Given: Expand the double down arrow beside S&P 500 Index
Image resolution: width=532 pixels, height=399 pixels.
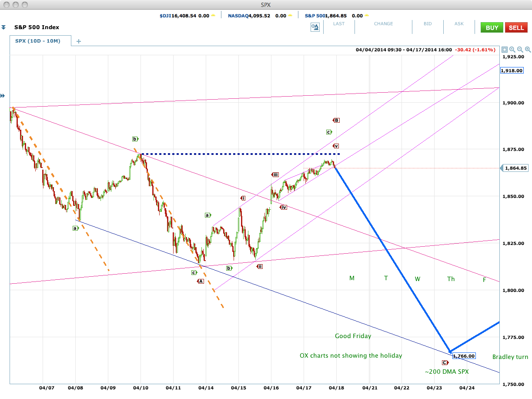Looking at the screenshot, I should pos(3,27).
